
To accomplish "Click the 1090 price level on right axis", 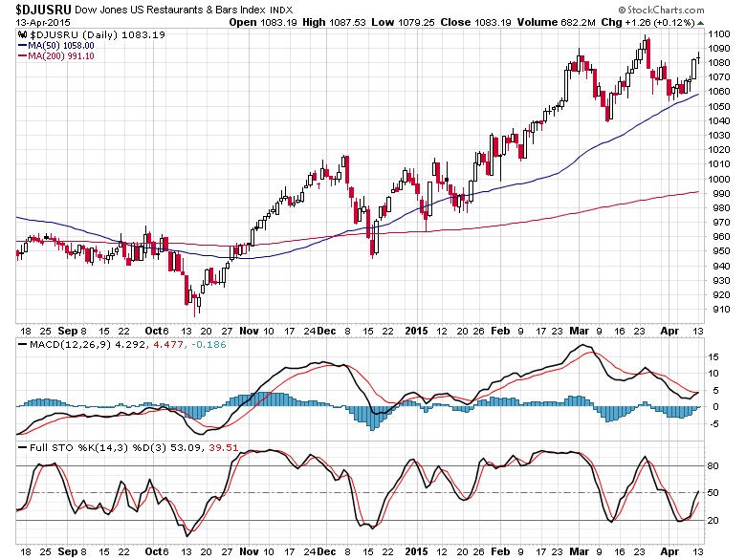I will point(719,48).
